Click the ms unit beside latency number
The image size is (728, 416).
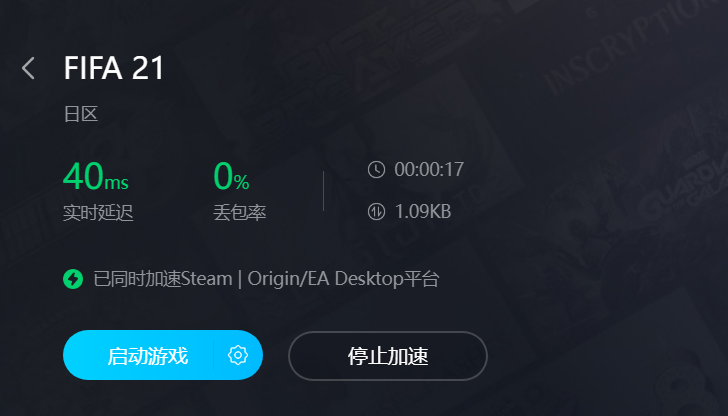click(x=117, y=182)
